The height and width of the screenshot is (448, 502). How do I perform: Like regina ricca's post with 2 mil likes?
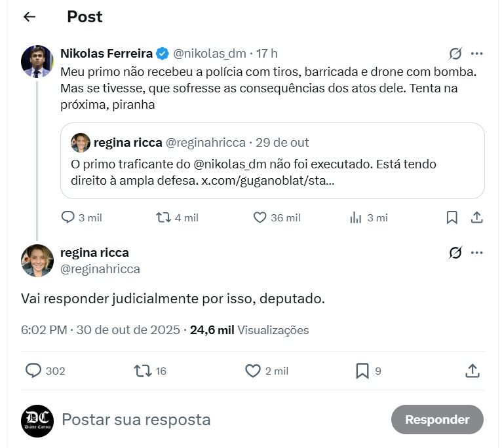click(267, 371)
